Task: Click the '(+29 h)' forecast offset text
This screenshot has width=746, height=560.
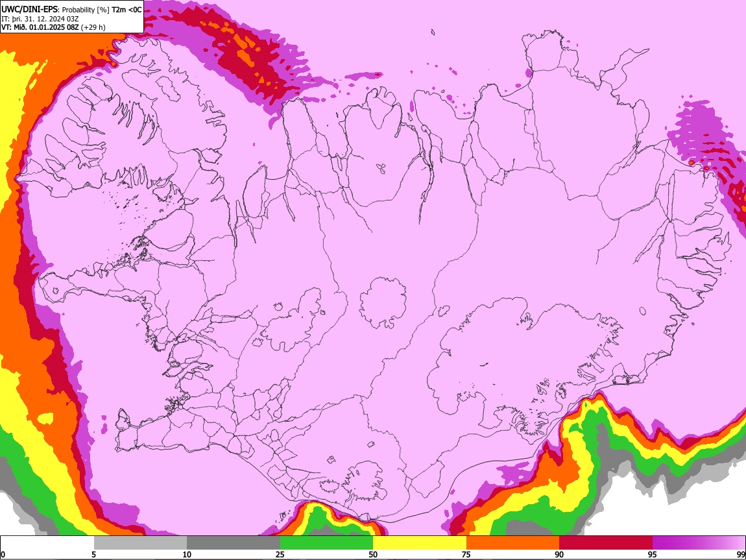Action: pos(93,27)
